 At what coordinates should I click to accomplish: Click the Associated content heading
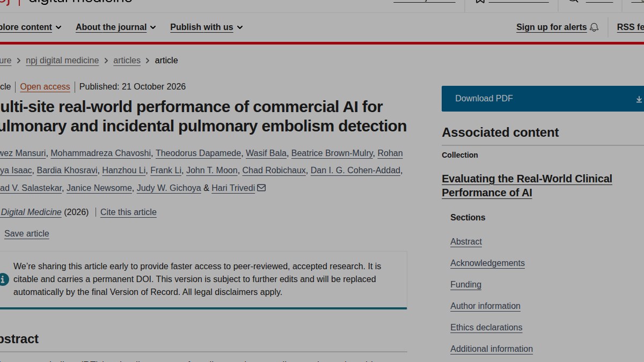coord(500,132)
